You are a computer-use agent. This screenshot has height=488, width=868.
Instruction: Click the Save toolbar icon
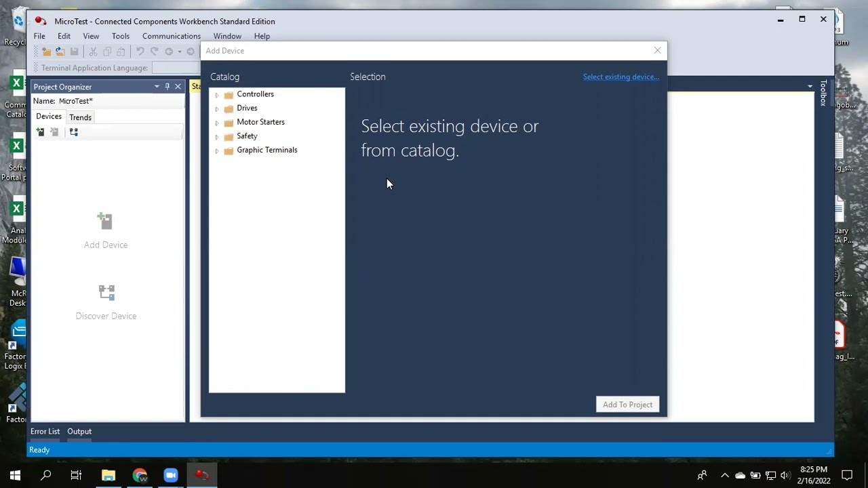(x=74, y=52)
